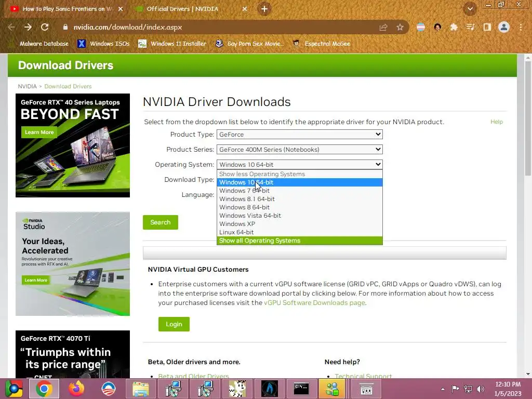
Task: Open the media controls music-note icon
Action: 470,27
